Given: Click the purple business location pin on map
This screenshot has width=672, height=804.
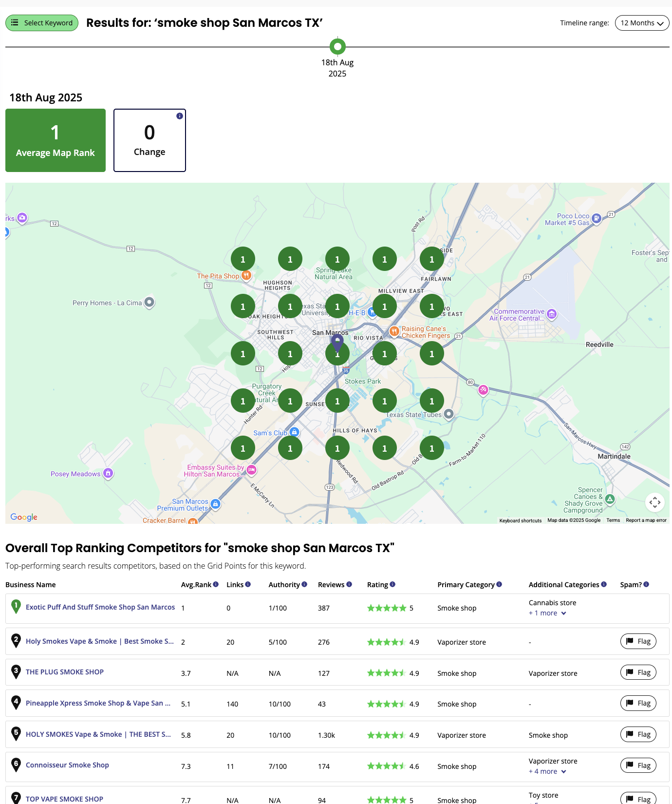Looking at the screenshot, I should tap(337, 343).
